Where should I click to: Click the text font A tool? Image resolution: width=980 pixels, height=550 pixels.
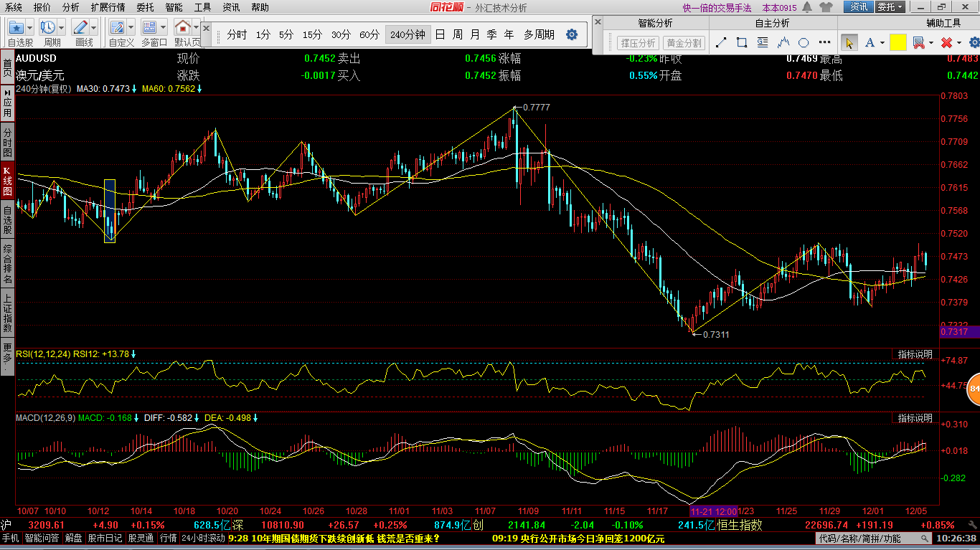click(x=870, y=43)
